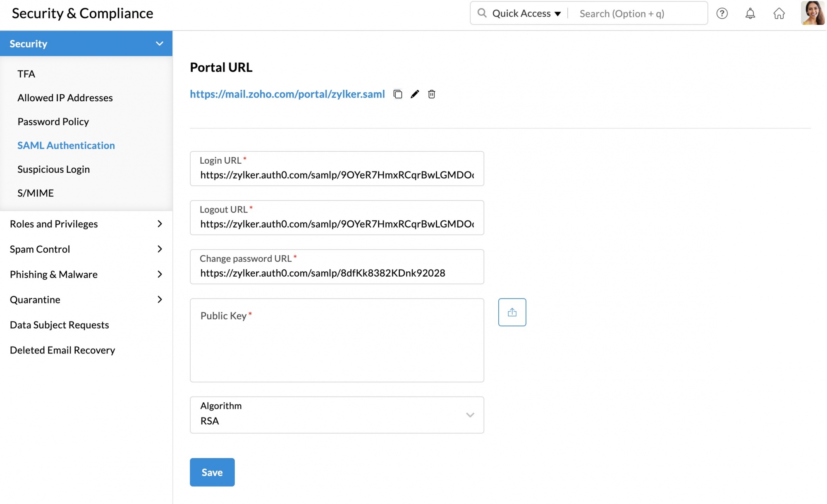The image size is (827, 504).
Task: Open the TFA settings page
Action: pos(26,74)
